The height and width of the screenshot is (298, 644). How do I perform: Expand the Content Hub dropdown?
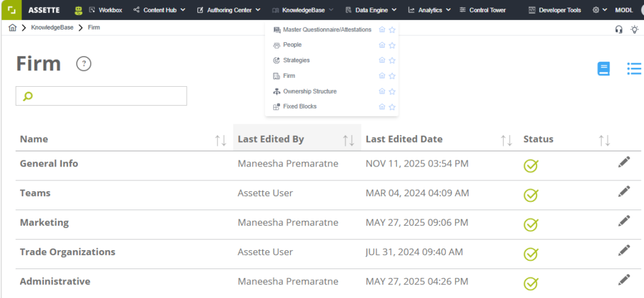160,10
